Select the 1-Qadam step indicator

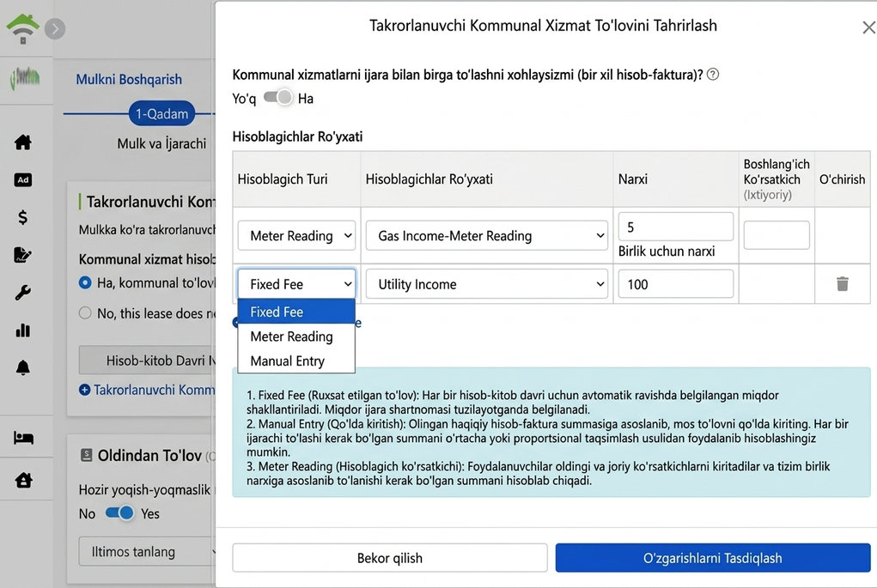click(x=161, y=114)
